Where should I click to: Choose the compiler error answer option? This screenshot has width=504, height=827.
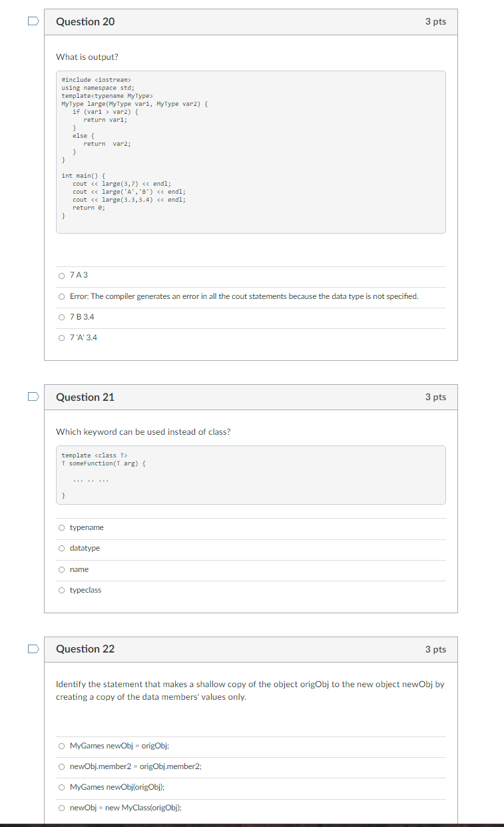pyautogui.click(x=61, y=296)
